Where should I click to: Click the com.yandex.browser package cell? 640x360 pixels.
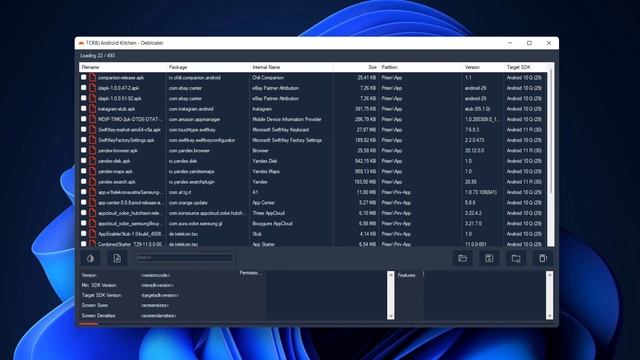[x=189, y=151]
